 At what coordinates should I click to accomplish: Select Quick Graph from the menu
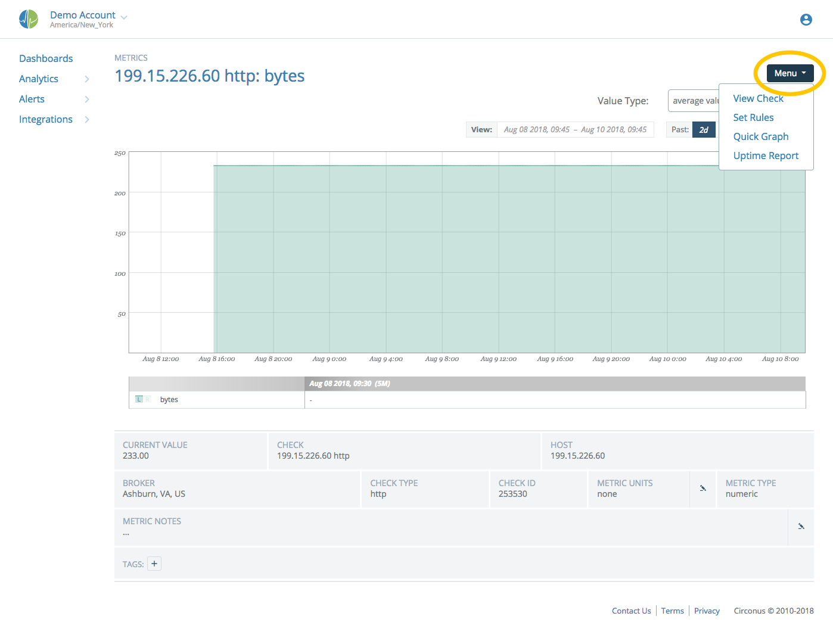[761, 136]
